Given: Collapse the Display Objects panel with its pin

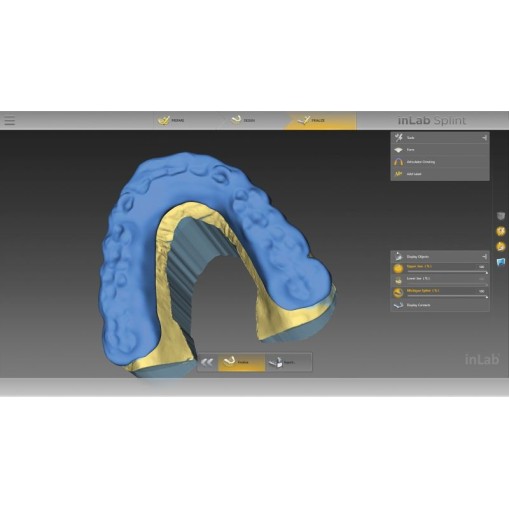Looking at the screenshot, I should 484,257.
